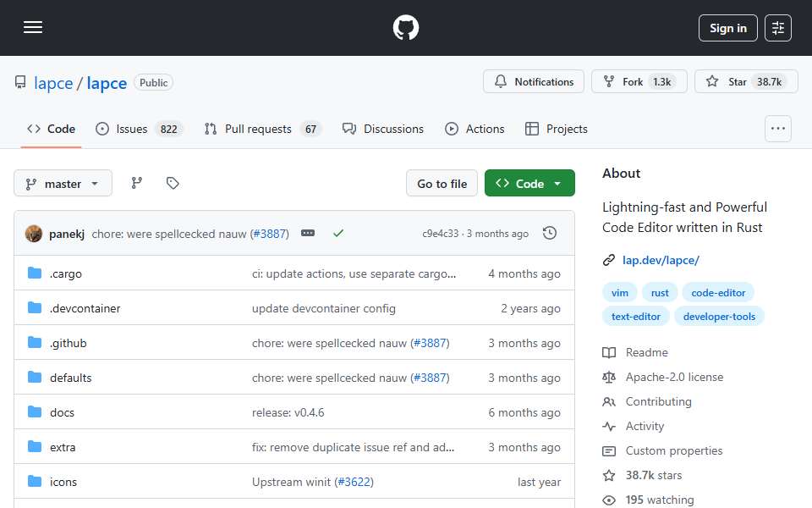The width and height of the screenshot is (812, 508).
Task: Open appearance settings slider icon
Action: (x=778, y=28)
